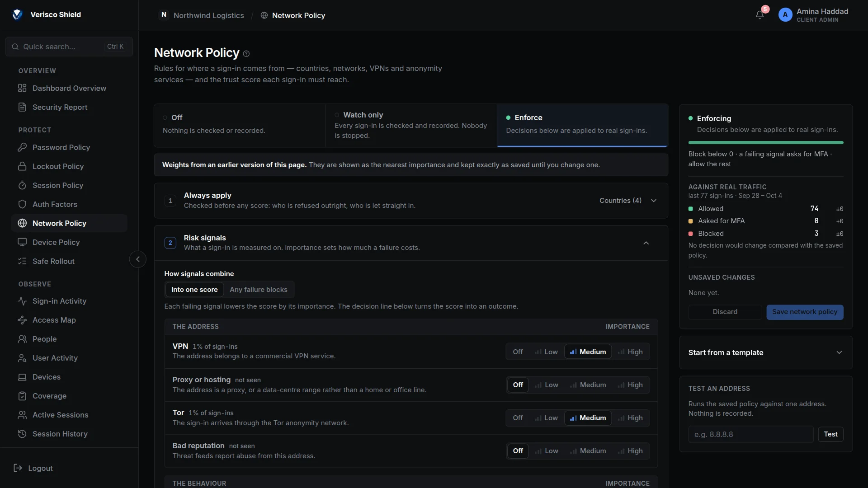Click the Access Map icon
The image size is (868, 488).
point(22,320)
